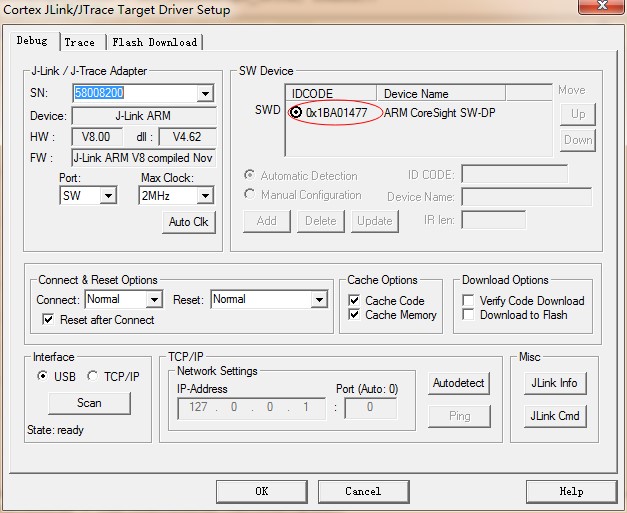Click the Delete device button
627x513 pixels.
tap(321, 221)
